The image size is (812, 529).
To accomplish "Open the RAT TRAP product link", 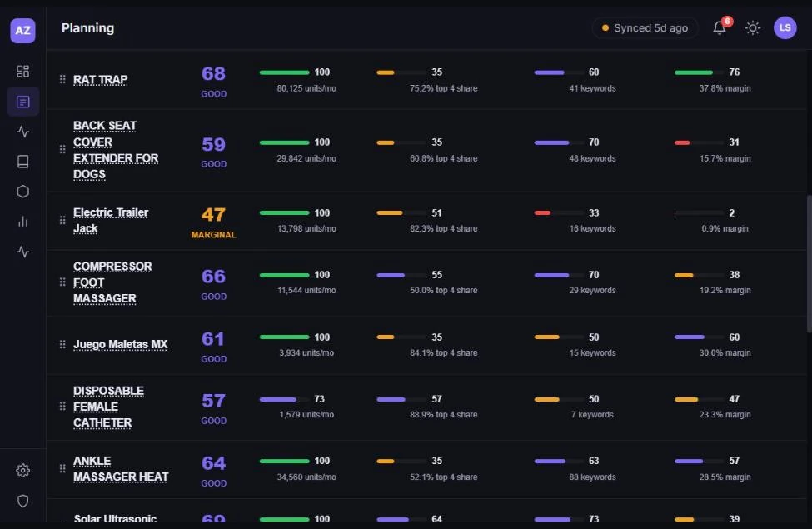I will (101, 80).
